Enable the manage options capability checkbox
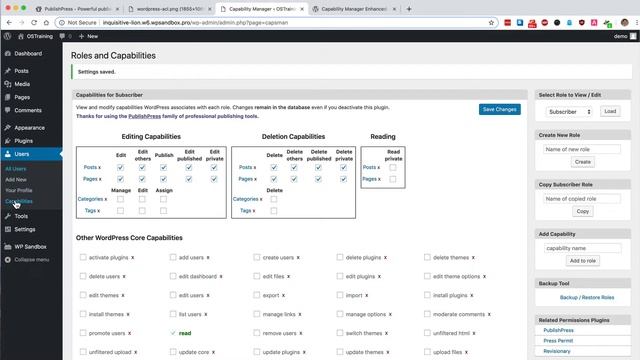The width and height of the screenshot is (640, 360). coord(340,314)
